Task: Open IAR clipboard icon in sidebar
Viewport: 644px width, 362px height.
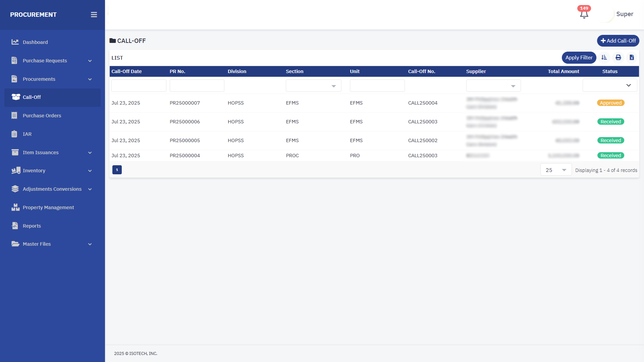Action: point(14,134)
